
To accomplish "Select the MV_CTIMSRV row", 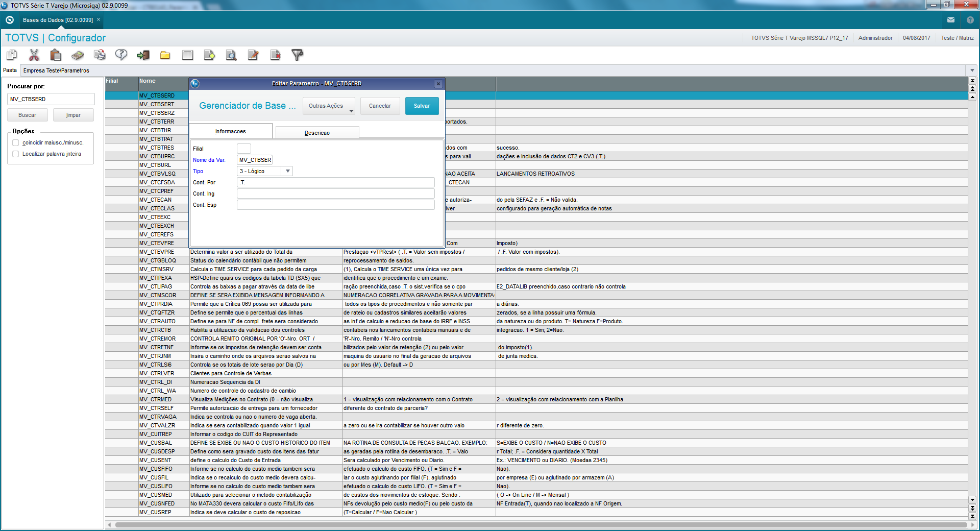I will tap(536, 269).
